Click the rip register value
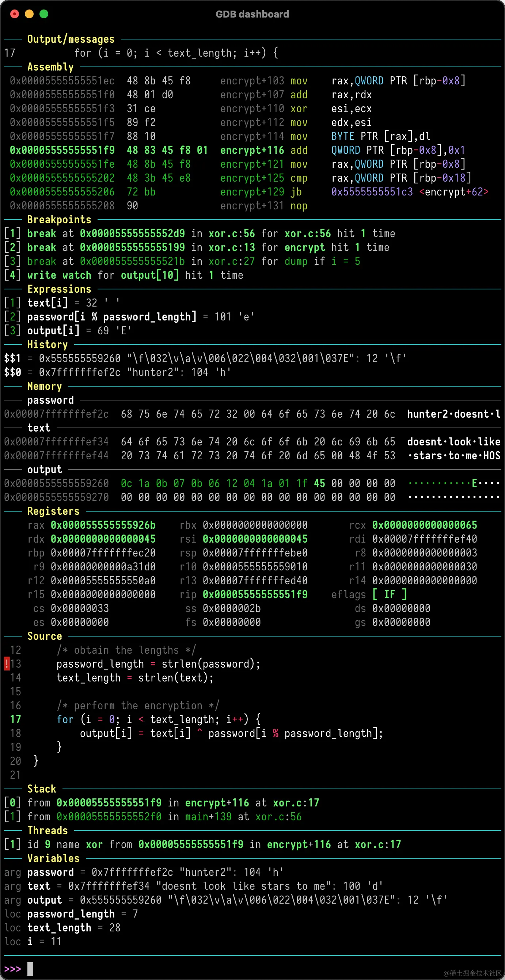The height and width of the screenshot is (980, 505). (255, 595)
